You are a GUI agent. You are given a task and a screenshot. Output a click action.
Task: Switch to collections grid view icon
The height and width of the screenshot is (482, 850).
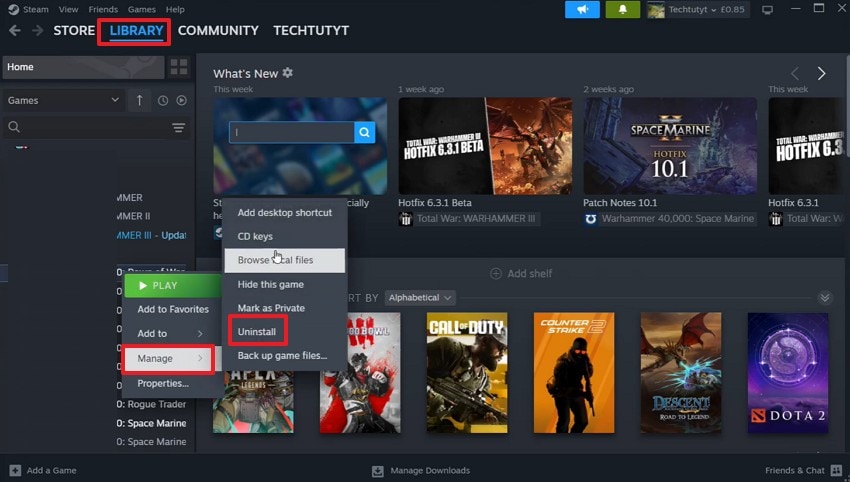pos(179,67)
